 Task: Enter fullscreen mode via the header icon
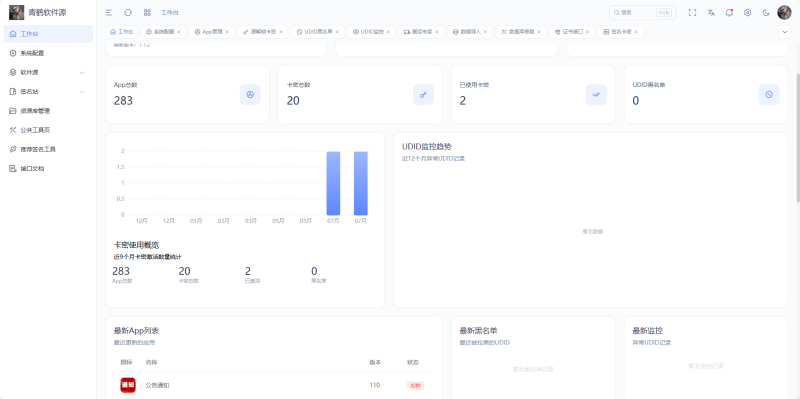pos(692,13)
